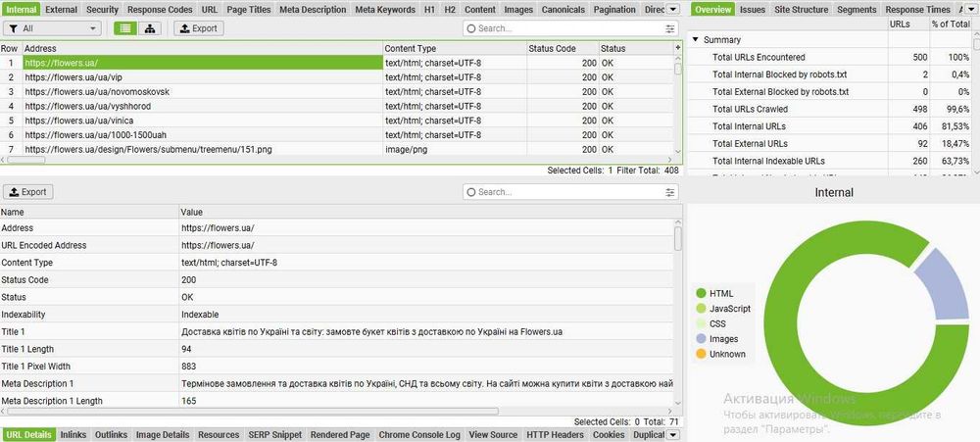Open search options icon in lower search box
This screenshot has width=980, height=442.
click(x=670, y=192)
